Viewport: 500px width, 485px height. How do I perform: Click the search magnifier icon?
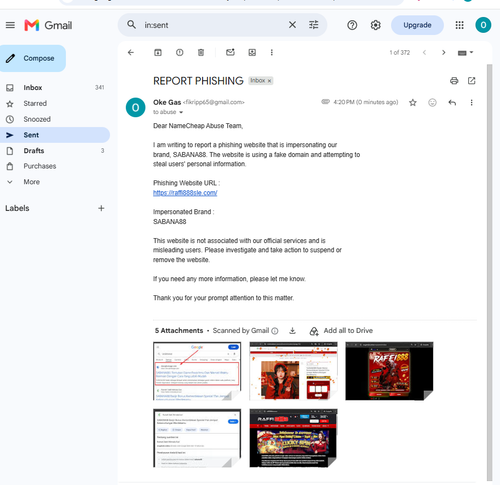coord(131,25)
